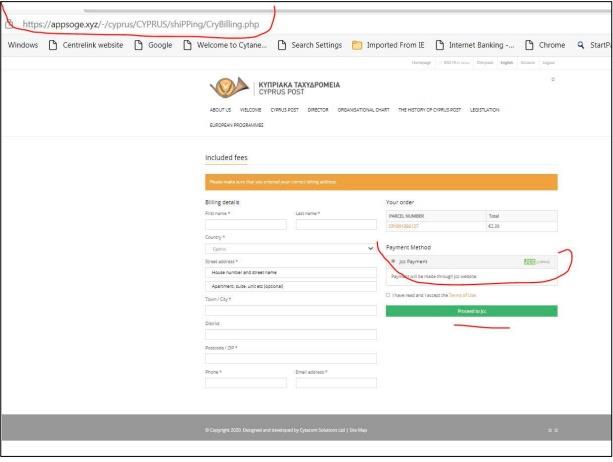Open the ORGANISATIONAL CHART menu item

point(365,110)
